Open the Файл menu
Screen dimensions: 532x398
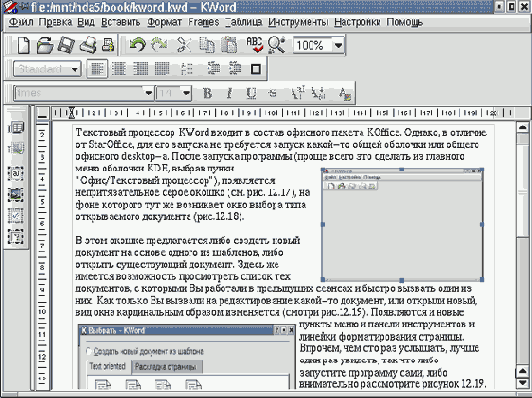21,22
